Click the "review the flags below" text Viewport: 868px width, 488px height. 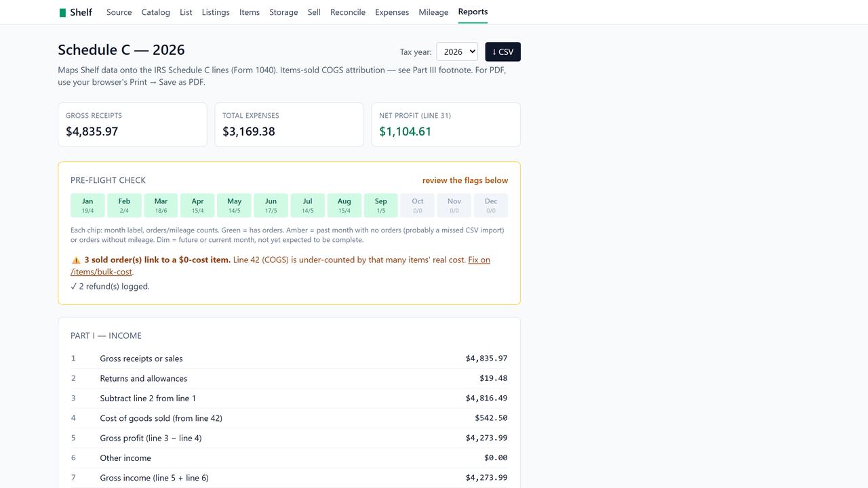[x=465, y=180]
